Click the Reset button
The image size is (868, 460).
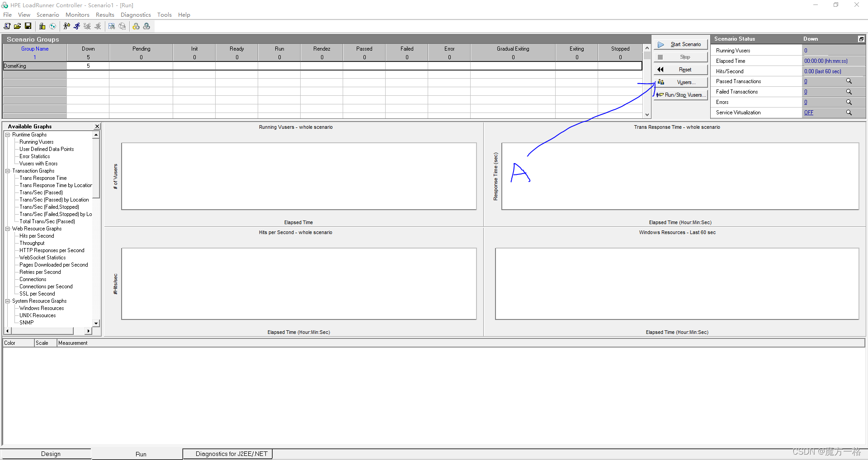(x=680, y=70)
